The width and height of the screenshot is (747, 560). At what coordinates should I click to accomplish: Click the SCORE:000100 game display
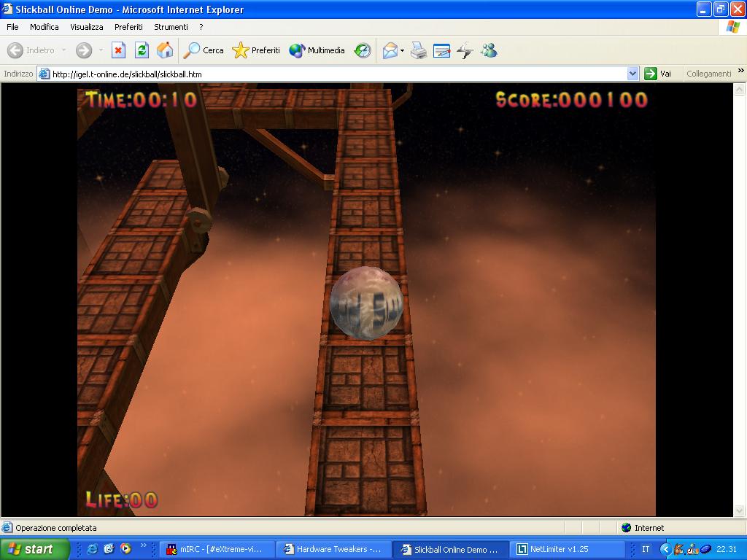[x=572, y=99]
